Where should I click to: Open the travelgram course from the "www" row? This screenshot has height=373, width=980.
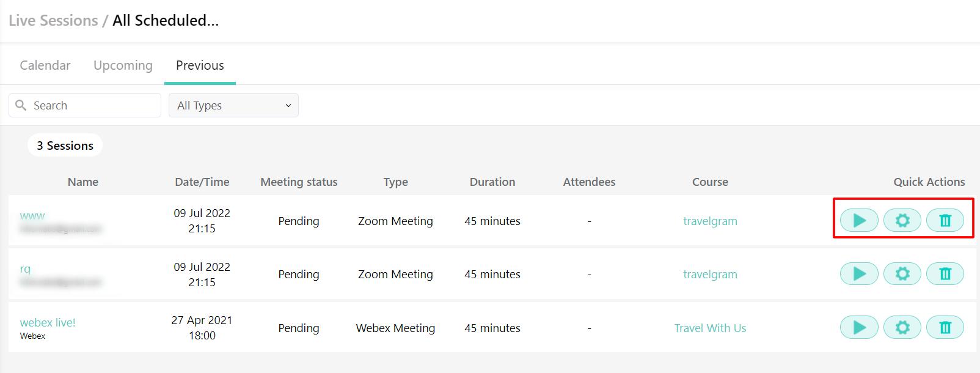click(710, 220)
